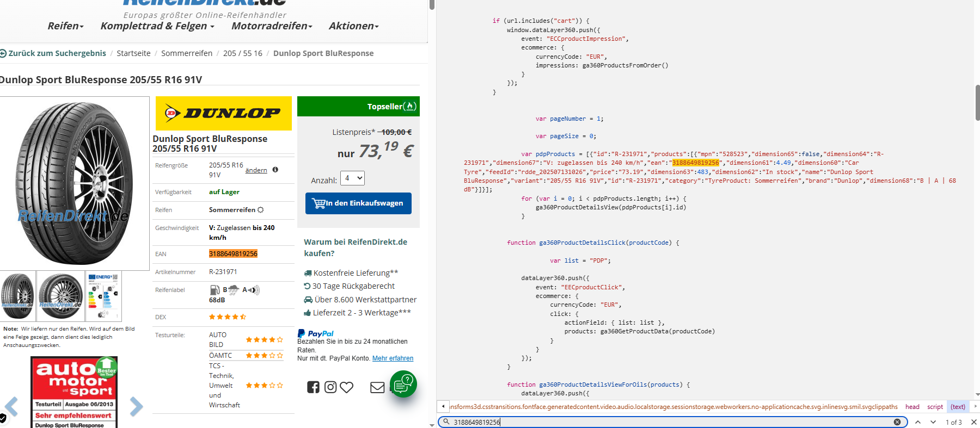Screen dimensions: 980x428
Task: Click the noise level speaker icon
Action: pos(254,290)
